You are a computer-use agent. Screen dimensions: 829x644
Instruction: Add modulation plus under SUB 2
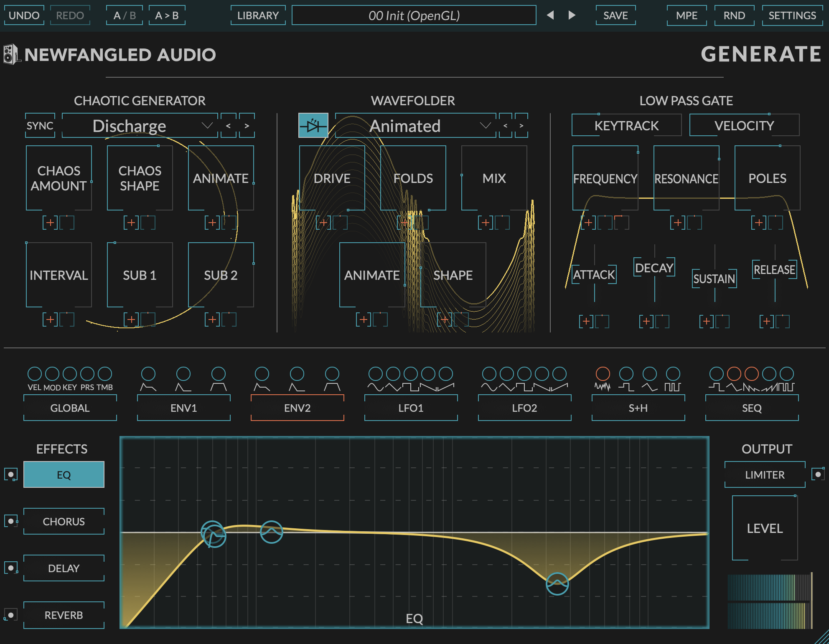(212, 319)
